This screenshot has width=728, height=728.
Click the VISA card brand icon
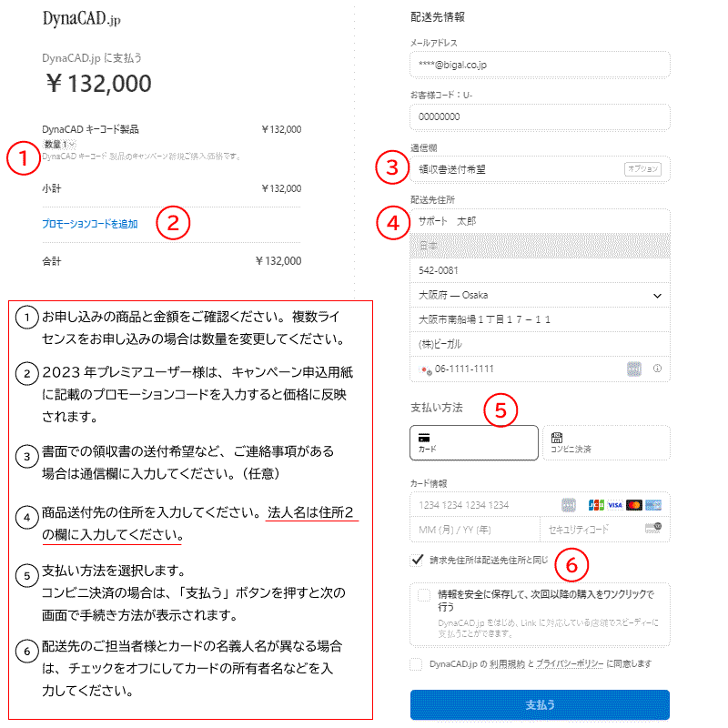(615, 505)
